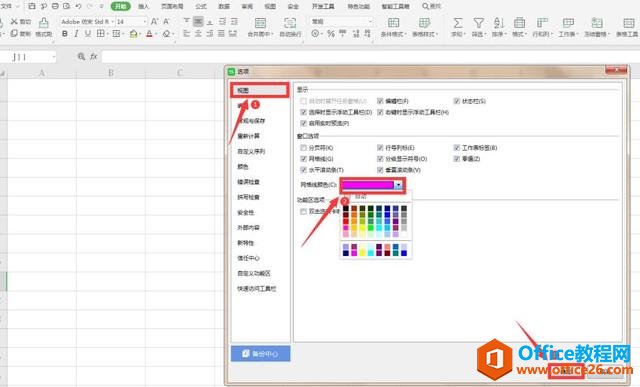This screenshot has width=640, height=387.
Task: Open the gridline color (网格线颜色) dropdown arrow
Action: click(x=398, y=185)
